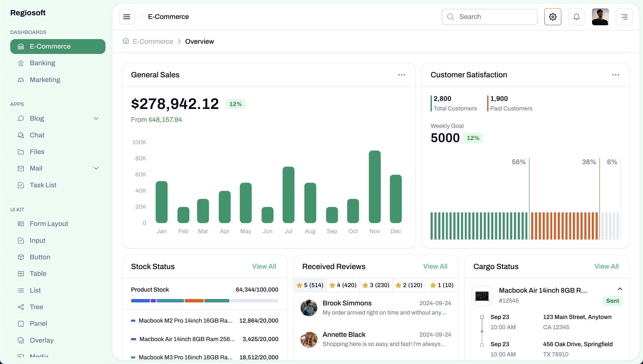The width and height of the screenshot is (643, 364).
Task: Click the home icon in breadcrumb
Action: pyautogui.click(x=126, y=41)
